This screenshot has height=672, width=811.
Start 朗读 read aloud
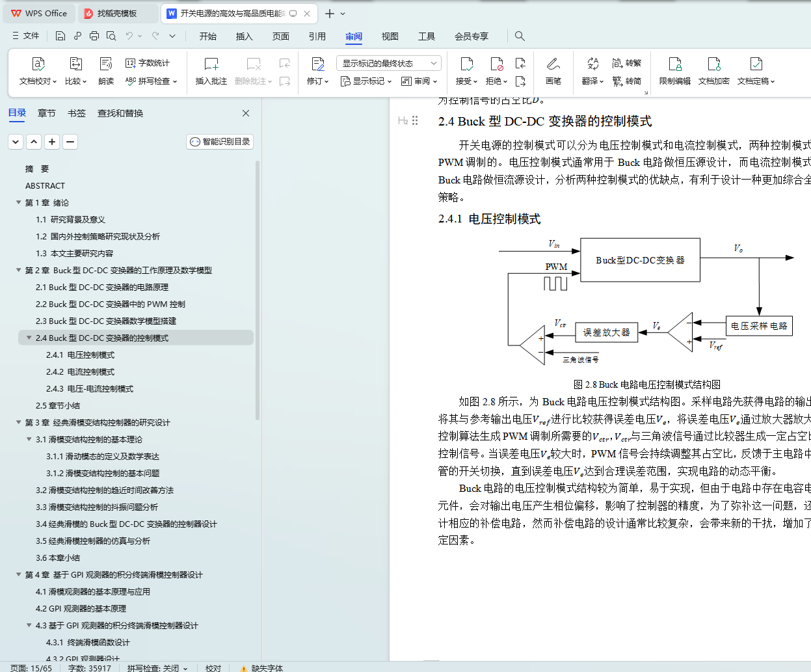[106, 71]
